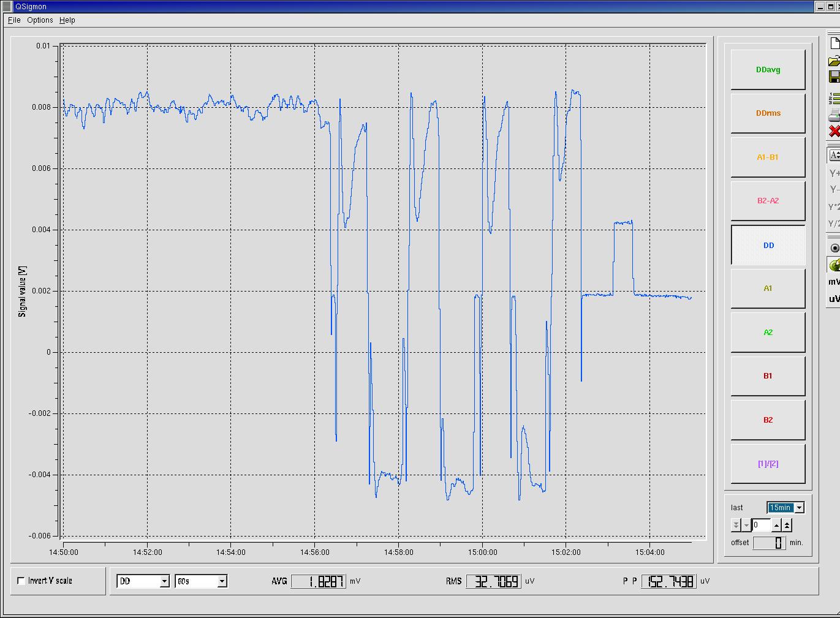Click the offset value input field
This screenshot has width=840, height=618.
[x=769, y=543]
